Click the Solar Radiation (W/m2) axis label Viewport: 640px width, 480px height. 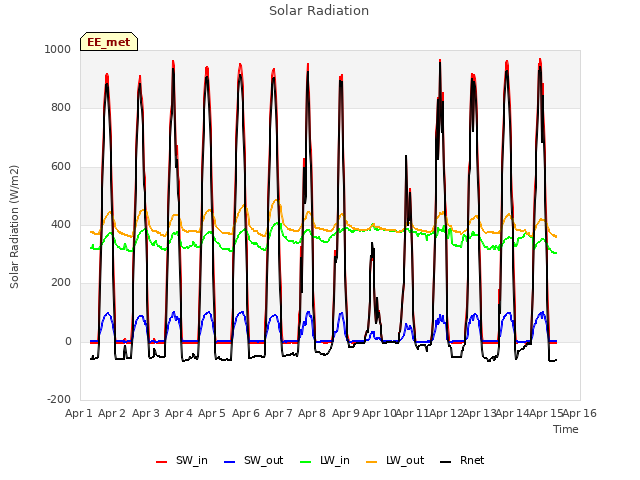(x=14, y=227)
